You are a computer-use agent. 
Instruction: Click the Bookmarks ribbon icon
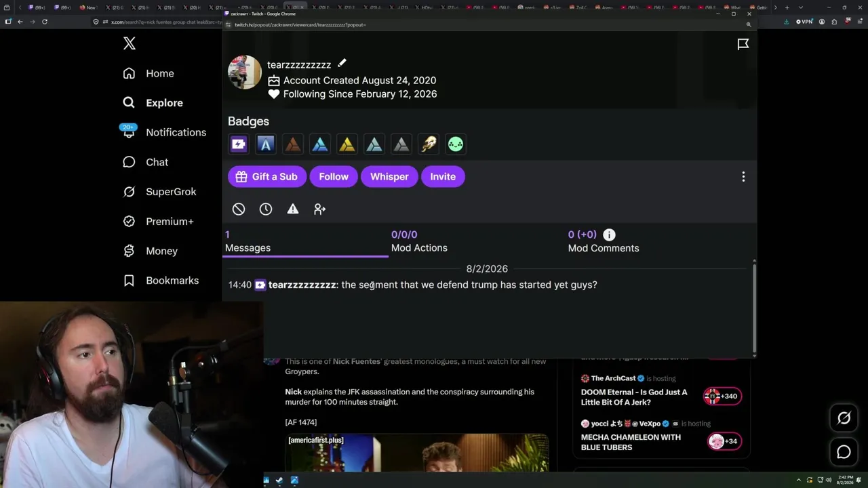(x=129, y=281)
